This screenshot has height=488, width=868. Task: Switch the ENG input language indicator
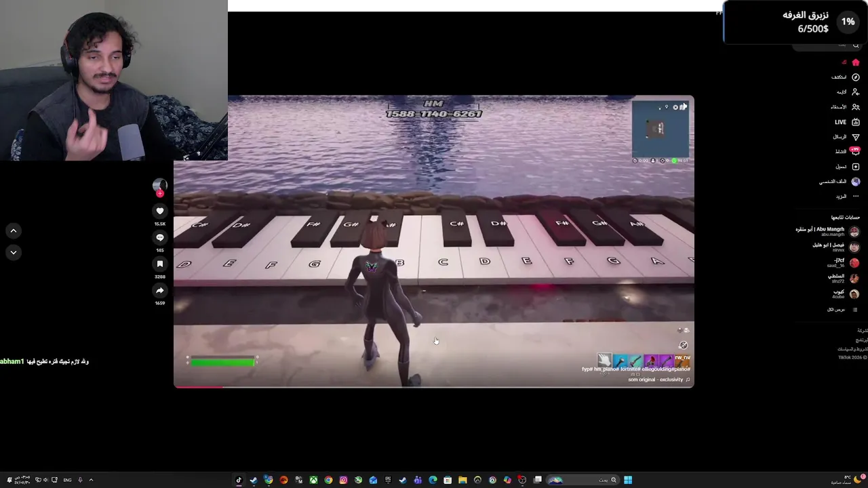pyautogui.click(x=67, y=480)
